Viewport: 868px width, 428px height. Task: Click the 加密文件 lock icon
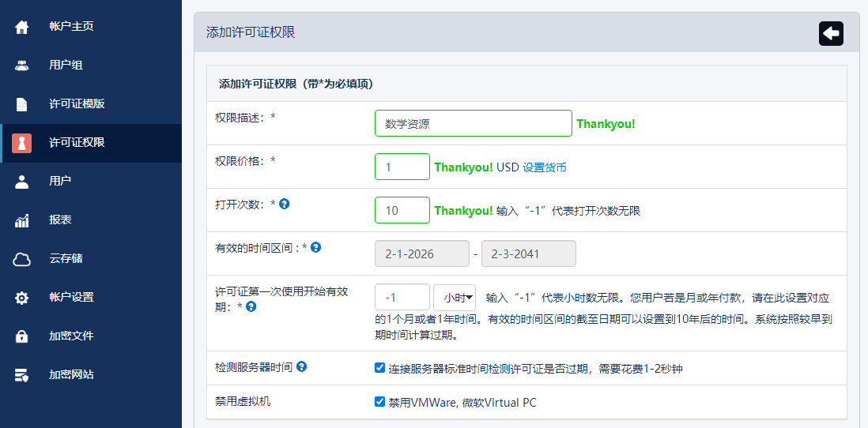(x=22, y=336)
